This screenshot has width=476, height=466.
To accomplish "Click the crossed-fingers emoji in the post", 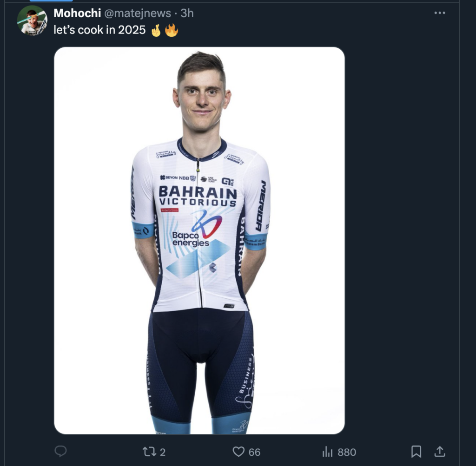I will pyautogui.click(x=155, y=30).
